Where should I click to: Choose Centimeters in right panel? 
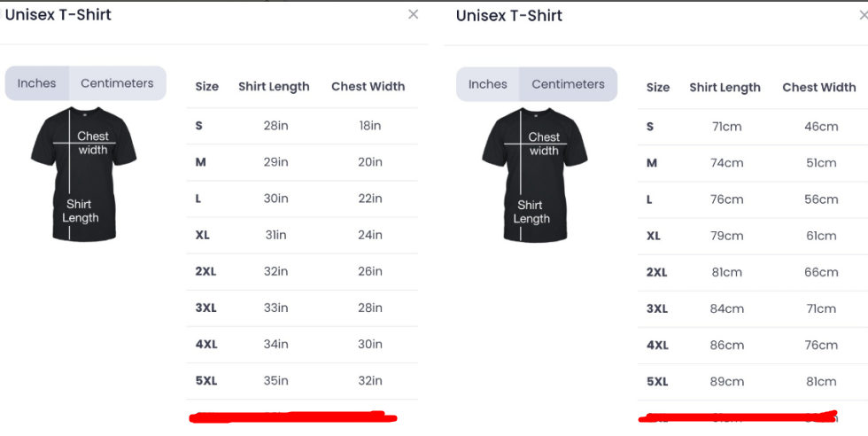coord(568,84)
